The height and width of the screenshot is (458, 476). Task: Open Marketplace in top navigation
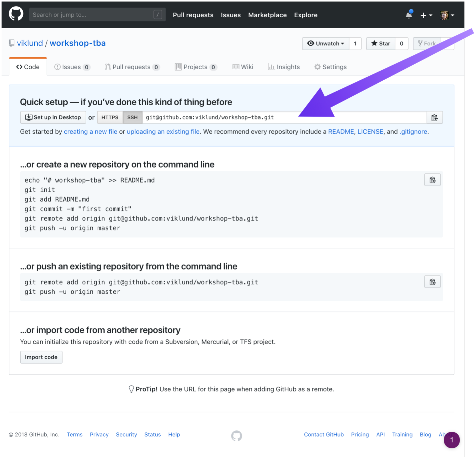pyautogui.click(x=267, y=15)
